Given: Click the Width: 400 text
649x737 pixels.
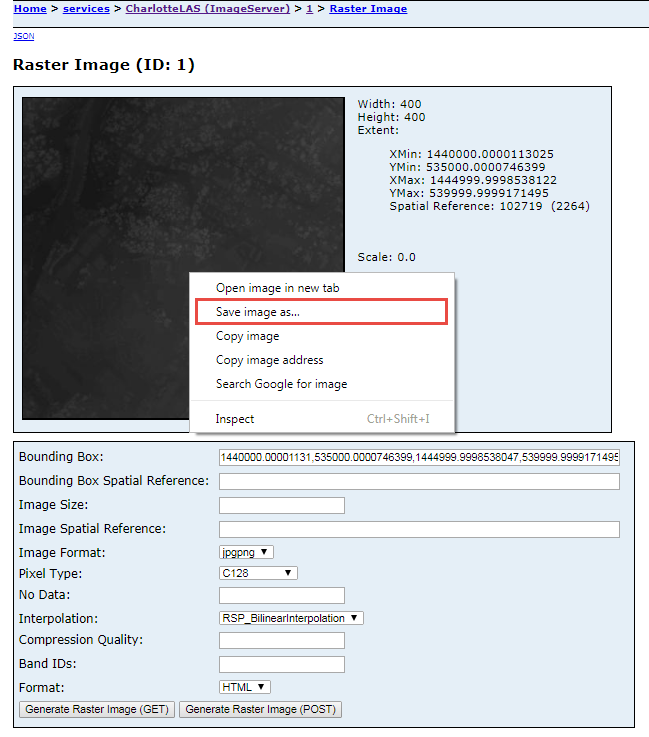Looking at the screenshot, I should [389, 104].
